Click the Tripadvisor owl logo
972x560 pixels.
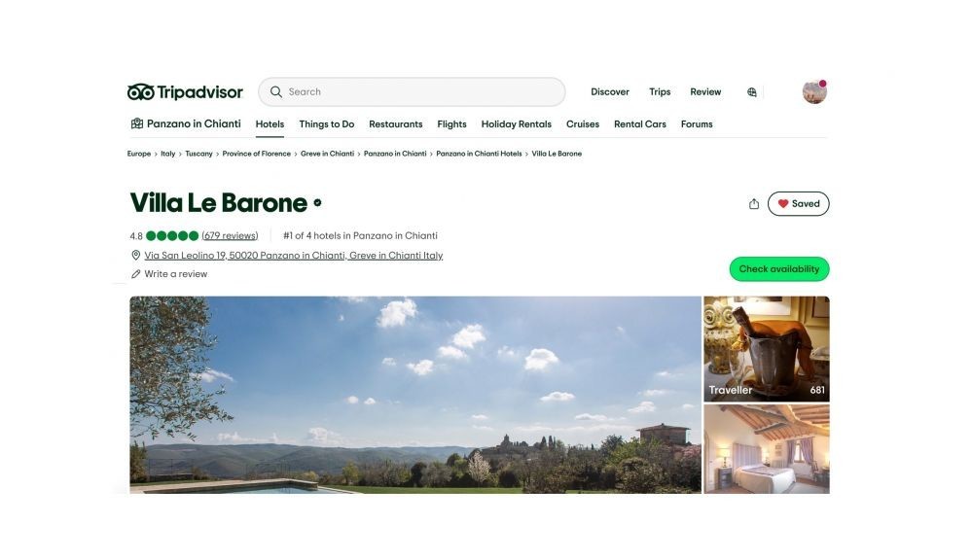click(141, 92)
